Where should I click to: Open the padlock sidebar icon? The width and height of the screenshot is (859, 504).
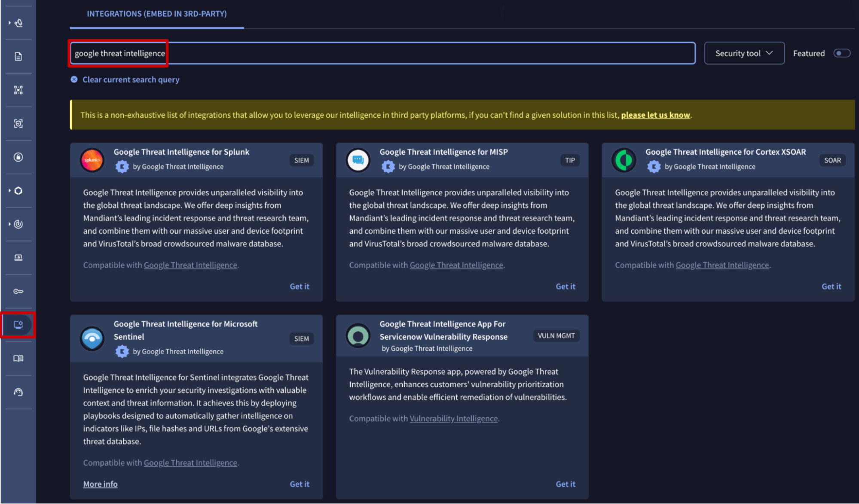(x=18, y=157)
